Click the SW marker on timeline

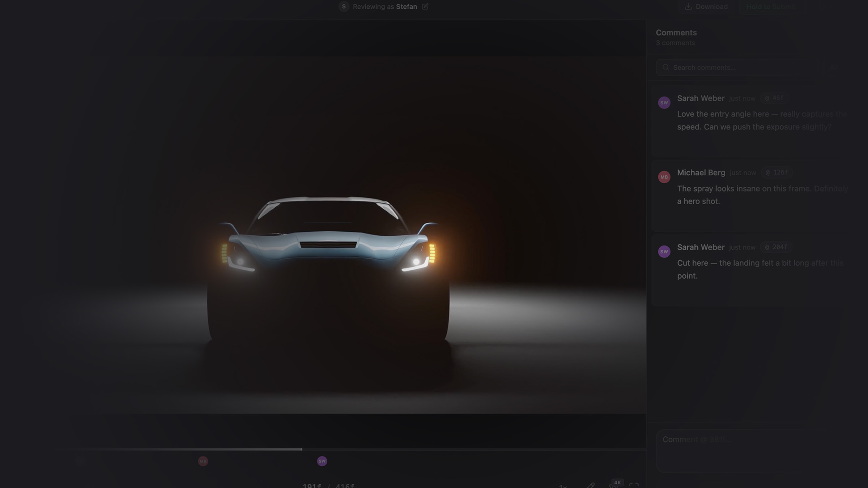(322, 461)
